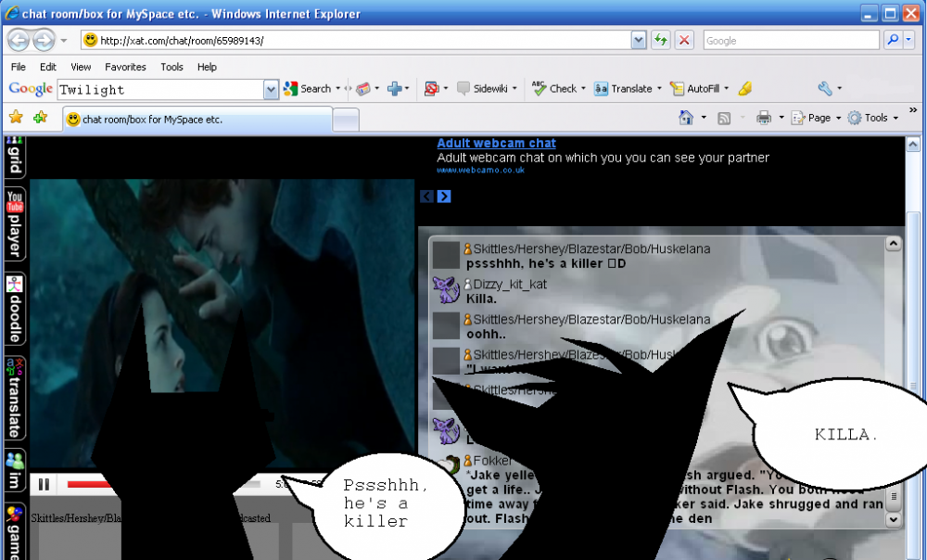Click the browser Back arrow button
The width and height of the screenshot is (927, 560).
19,40
